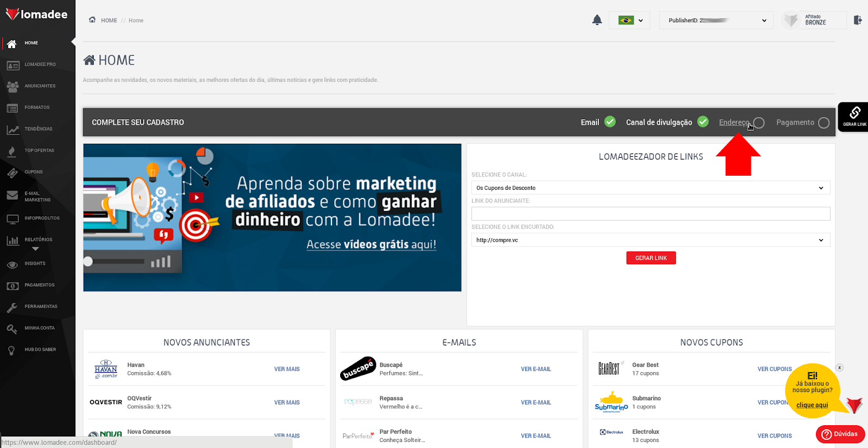Click the Dúvidas help button
Image resolution: width=868 pixels, height=448 pixels.
point(840,434)
